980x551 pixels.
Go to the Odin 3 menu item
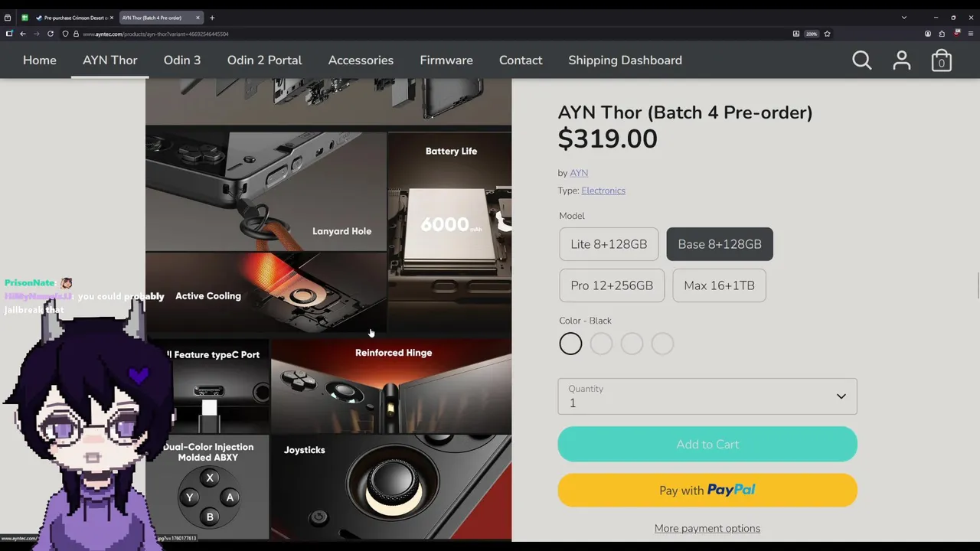pos(182,60)
